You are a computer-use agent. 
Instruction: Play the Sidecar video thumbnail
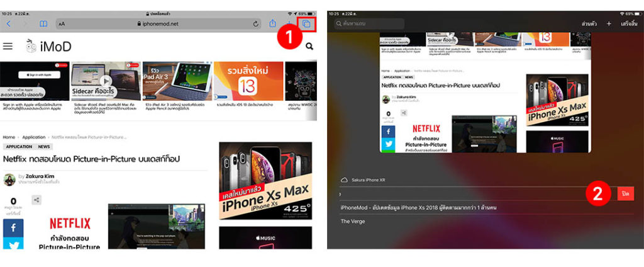[x=106, y=81]
